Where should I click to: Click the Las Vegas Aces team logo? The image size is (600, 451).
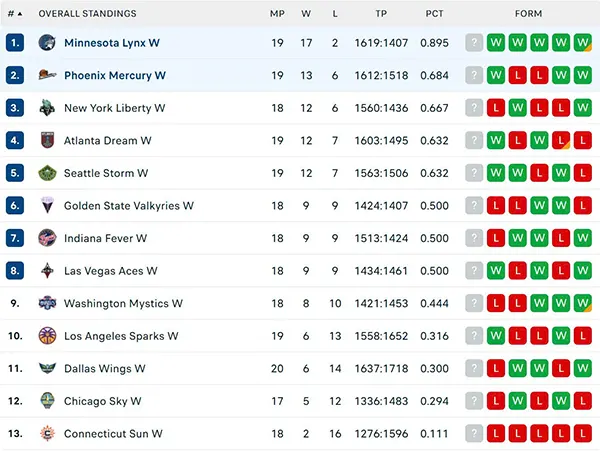coord(47,270)
